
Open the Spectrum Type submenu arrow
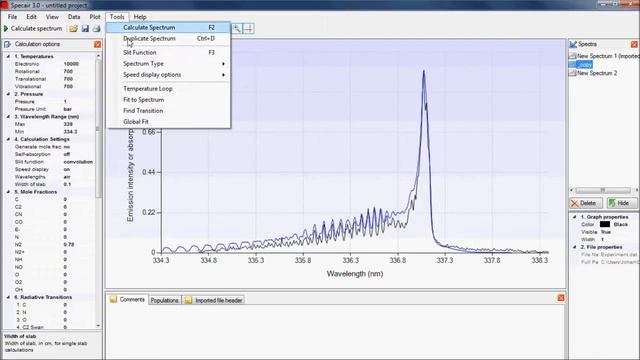pos(223,64)
